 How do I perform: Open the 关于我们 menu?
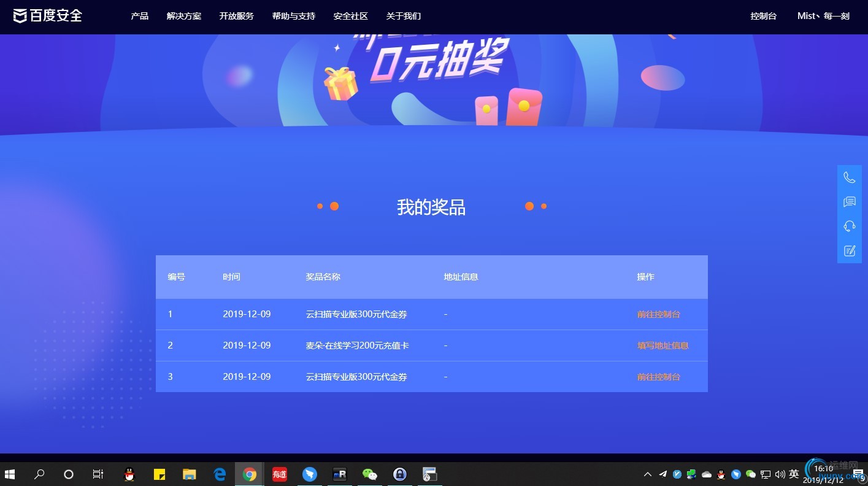pos(403,16)
